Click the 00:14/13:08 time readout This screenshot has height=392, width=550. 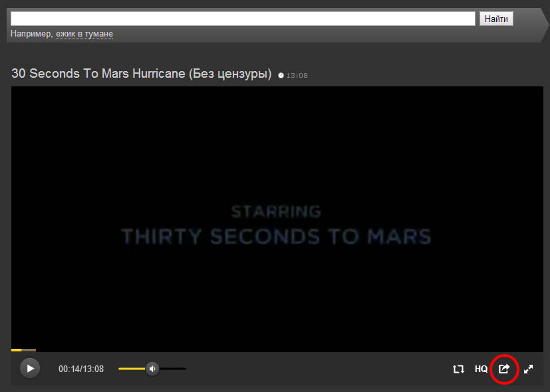coord(81,369)
